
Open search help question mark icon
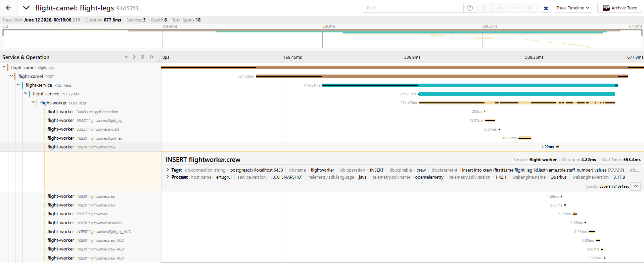(470, 8)
